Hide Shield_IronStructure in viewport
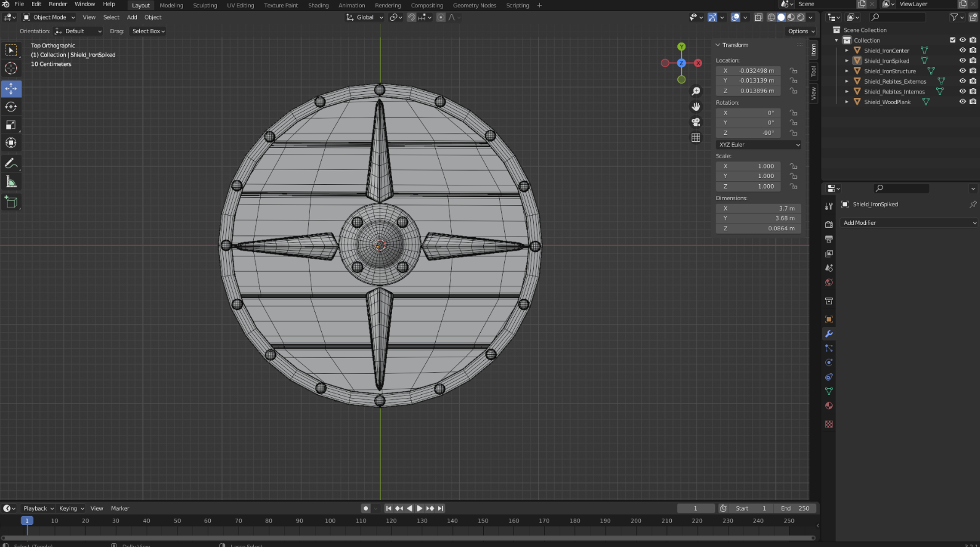The image size is (980, 547). [962, 71]
